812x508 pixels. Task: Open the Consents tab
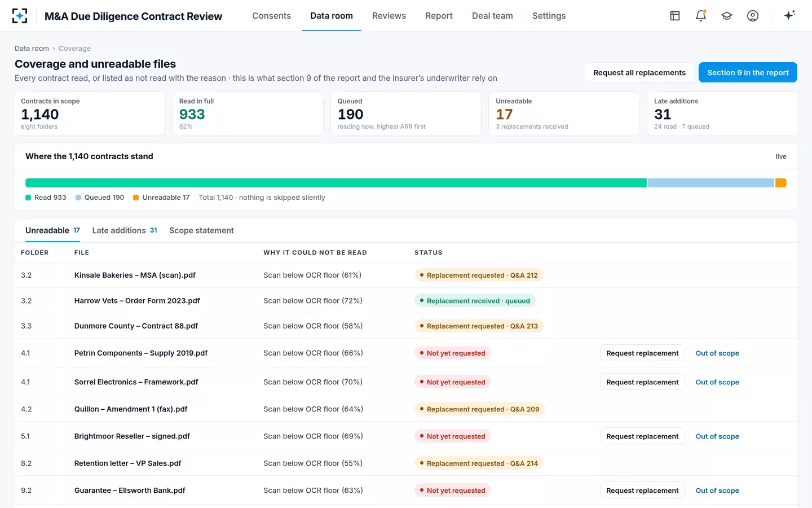(x=272, y=16)
